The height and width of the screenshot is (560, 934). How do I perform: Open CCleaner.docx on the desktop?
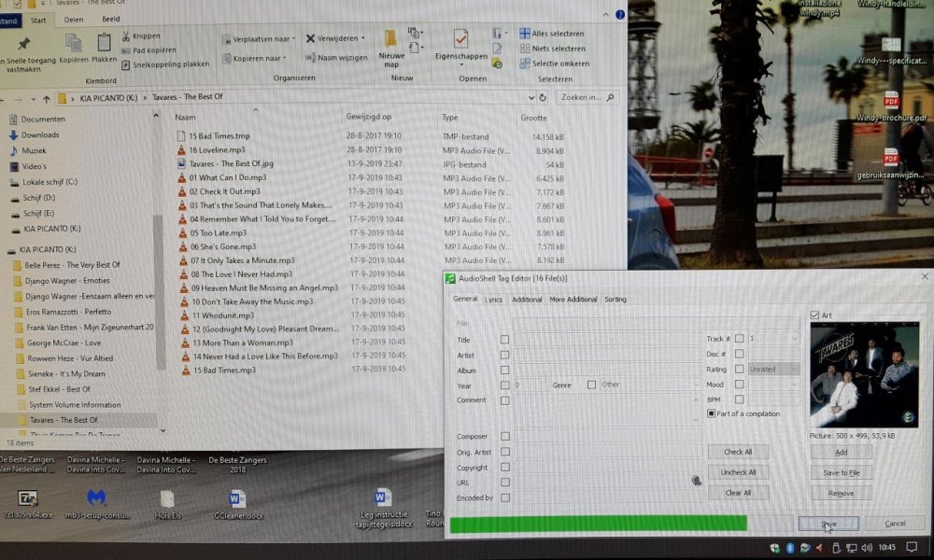coord(236,499)
